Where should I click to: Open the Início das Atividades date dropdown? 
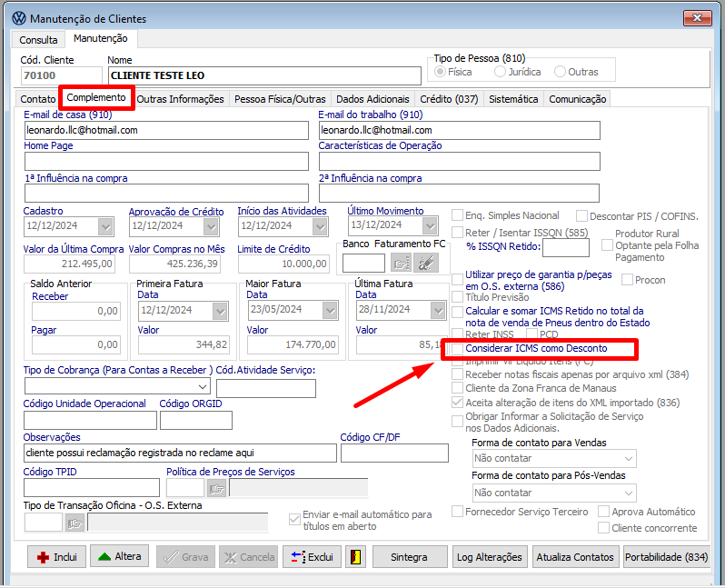click(x=320, y=226)
